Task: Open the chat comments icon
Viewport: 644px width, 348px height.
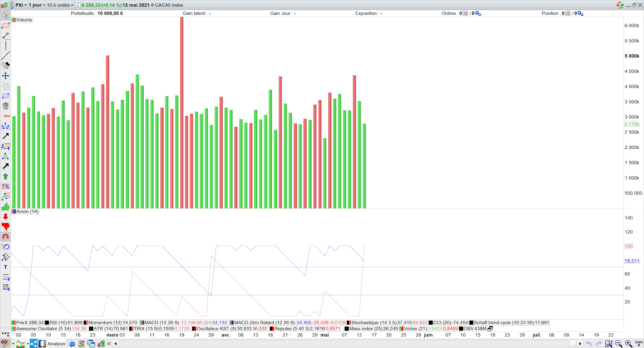Action: pos(71,344)
